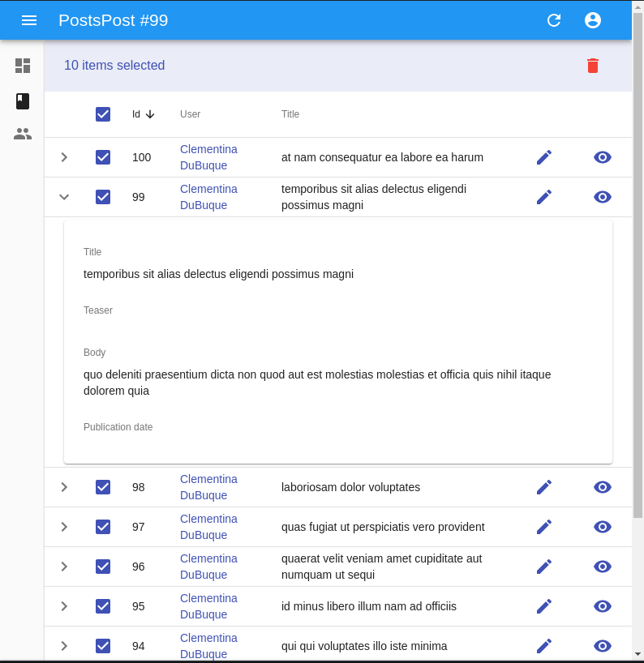This screenshot has height=663, width=644.
Task: Expand details for post 95
Action: [x=64, y=606]
